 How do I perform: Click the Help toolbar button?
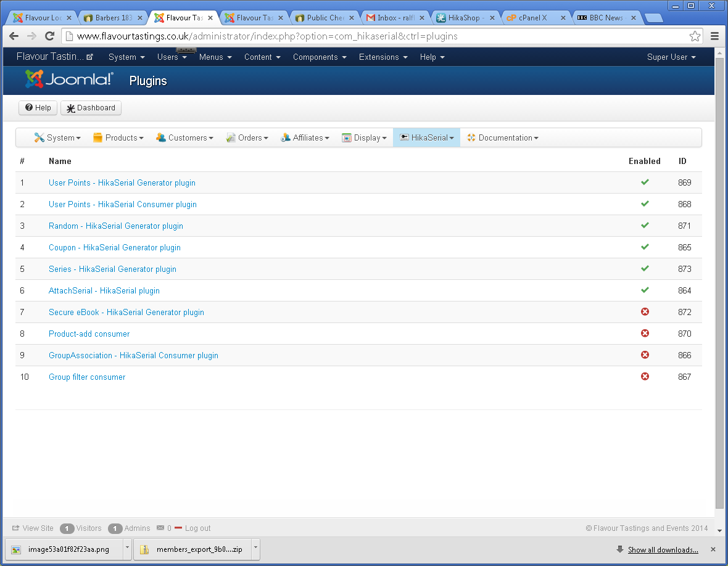coord(38,108)
